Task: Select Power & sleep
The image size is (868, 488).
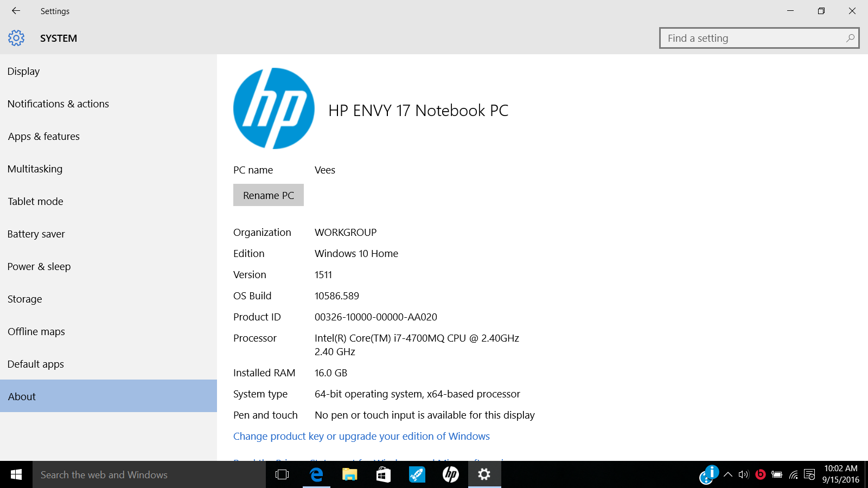Action: pyautogui.click(x=108, y=266)
